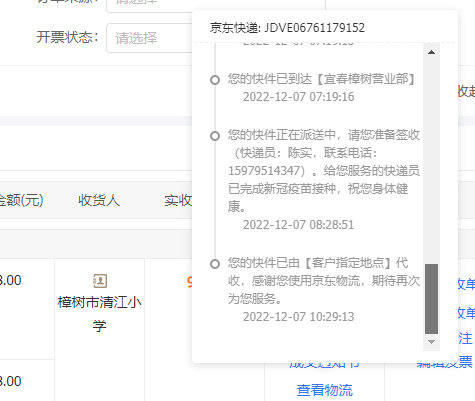Click the 查看物流 link

coord(325,390)
